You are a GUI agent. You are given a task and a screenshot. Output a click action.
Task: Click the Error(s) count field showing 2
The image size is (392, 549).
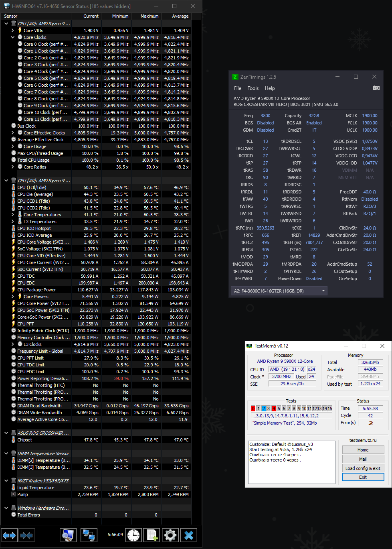[370, 423]
